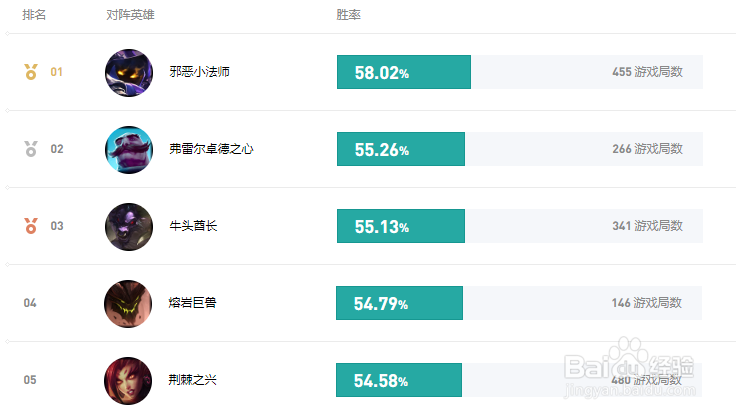Sort by the 胜率 column header
736x415 pixels.
tap(348, 15)
